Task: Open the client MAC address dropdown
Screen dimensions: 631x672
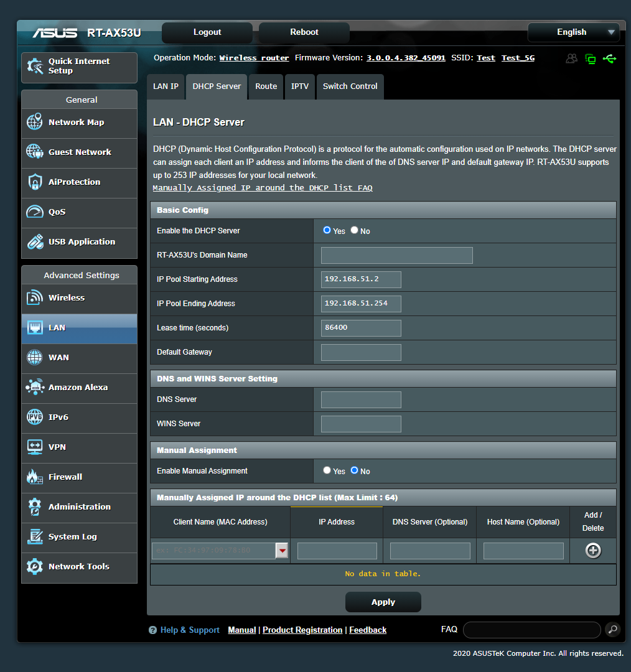Action: [x=282, y=551]
